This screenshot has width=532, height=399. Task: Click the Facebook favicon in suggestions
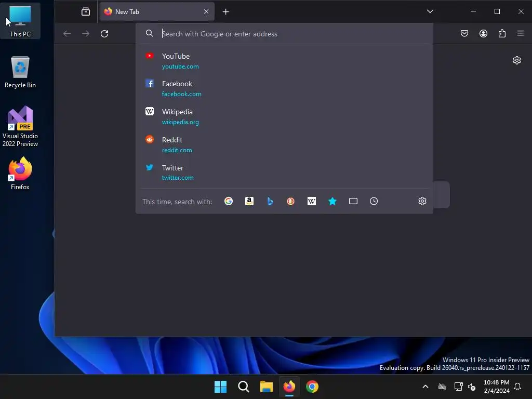150,84
